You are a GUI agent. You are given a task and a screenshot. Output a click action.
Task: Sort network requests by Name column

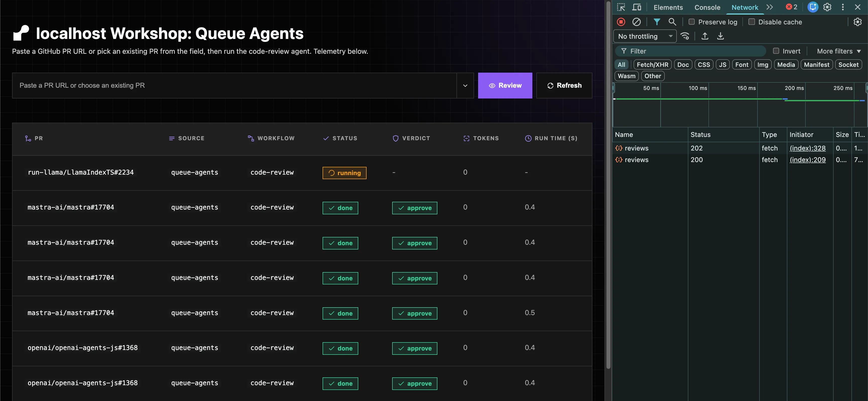click(650, 134)
